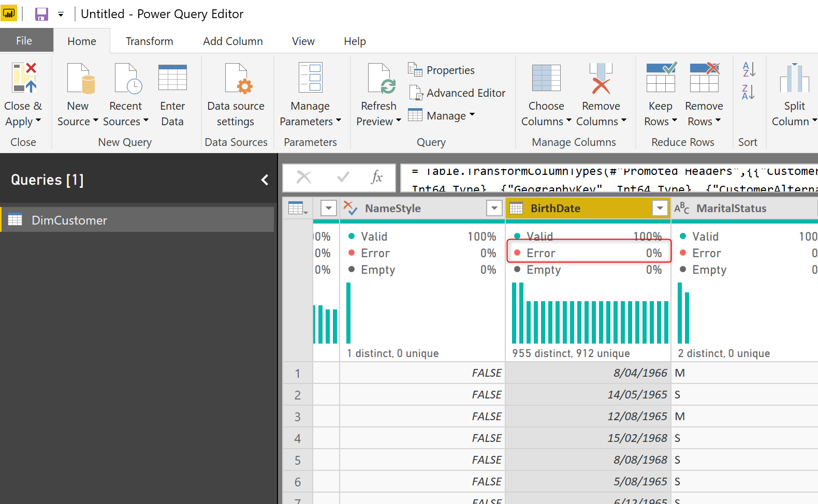The image size is (818, 504).
Task: Click the Choose Columns icon
Action: (x=546, y=78)
